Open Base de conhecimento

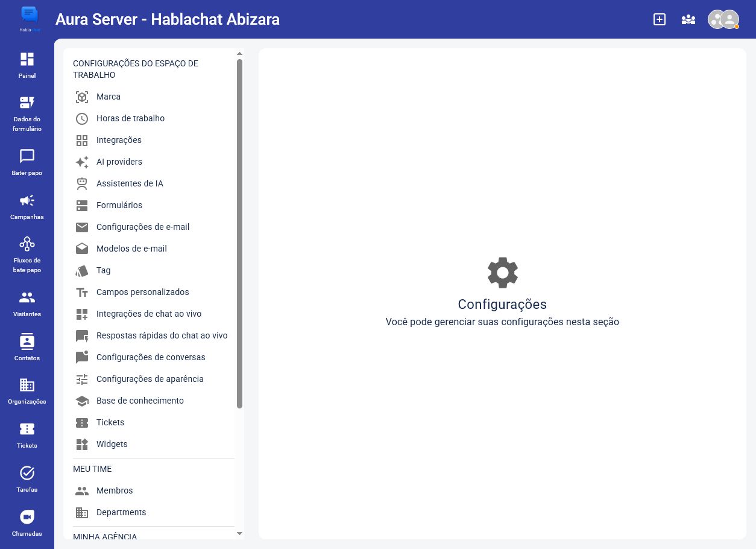(140, 401)
